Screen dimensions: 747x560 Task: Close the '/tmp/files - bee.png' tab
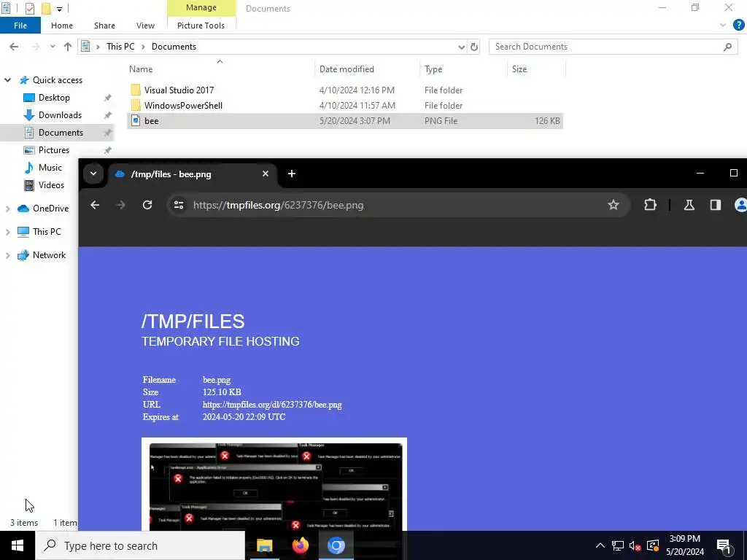(266, 174)
